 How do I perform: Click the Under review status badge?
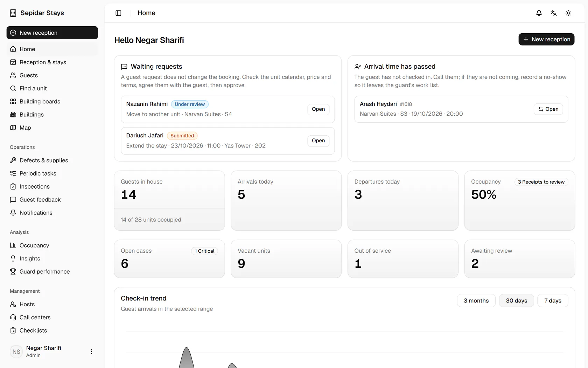click(190, 104)
